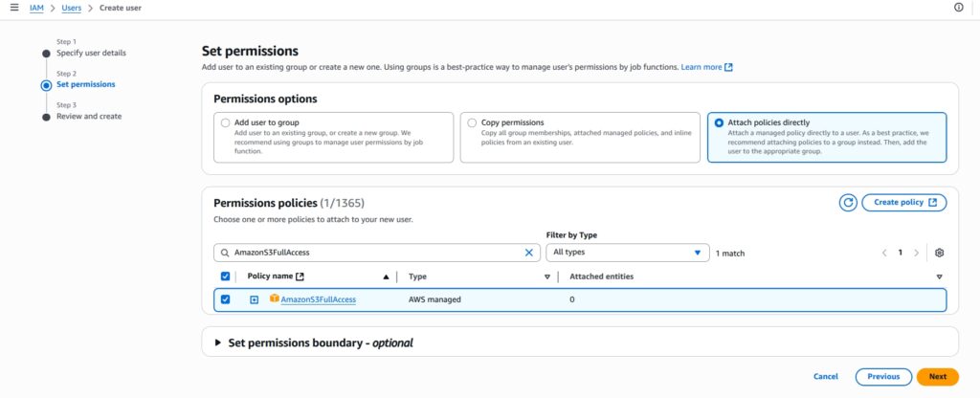
Task: Click the search magnifier icon
Action: [x=225, y=253]
